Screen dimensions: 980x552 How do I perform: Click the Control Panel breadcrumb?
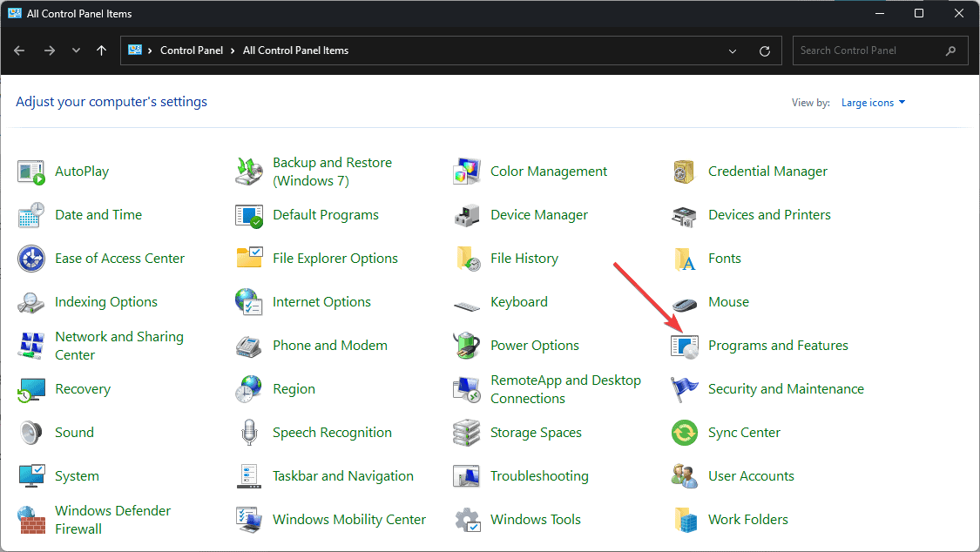192,50
